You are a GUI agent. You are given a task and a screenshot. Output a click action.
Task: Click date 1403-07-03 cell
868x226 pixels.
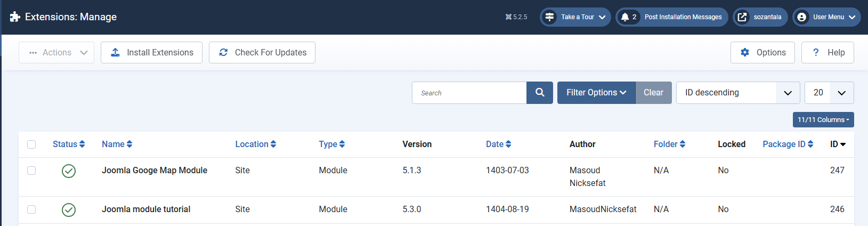[507, 171]
